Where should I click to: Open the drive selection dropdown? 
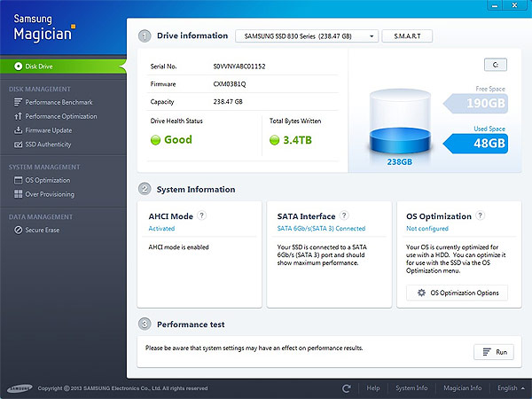[307, 36]
